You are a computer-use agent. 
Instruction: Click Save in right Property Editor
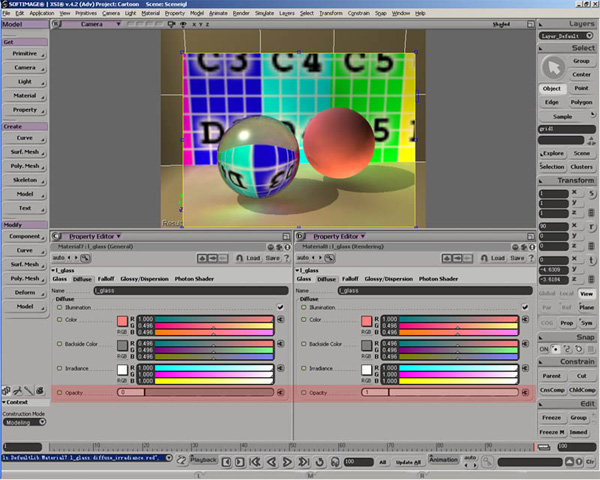517,258
